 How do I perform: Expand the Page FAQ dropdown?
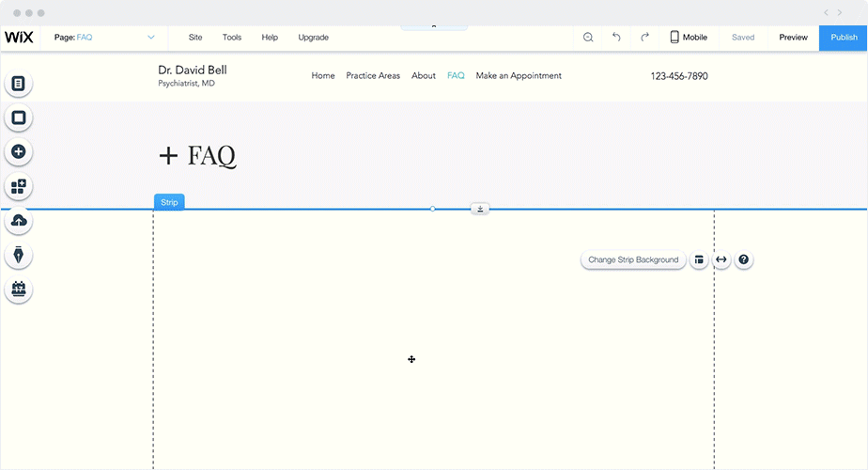tap(104, 38)
